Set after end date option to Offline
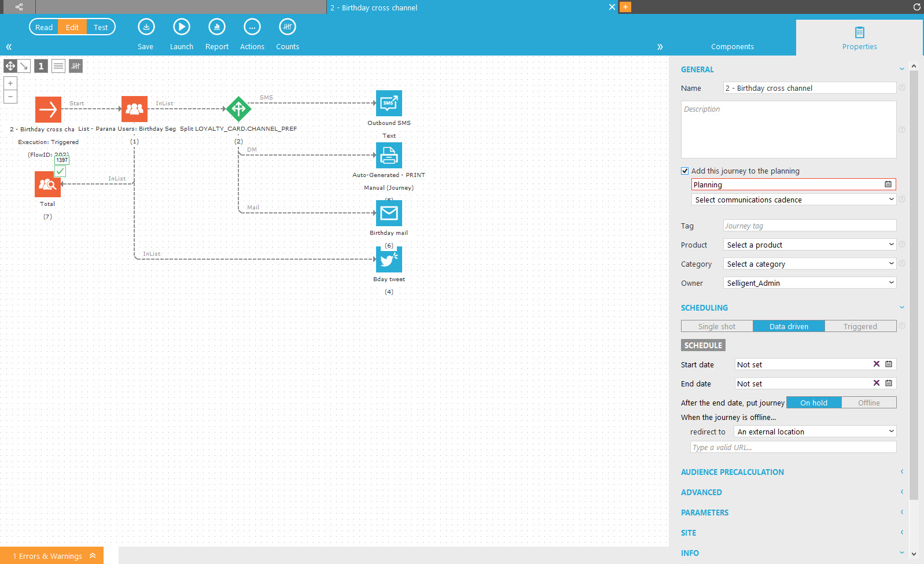The height and width of the screenshot is (564, 924). (868, 403)
